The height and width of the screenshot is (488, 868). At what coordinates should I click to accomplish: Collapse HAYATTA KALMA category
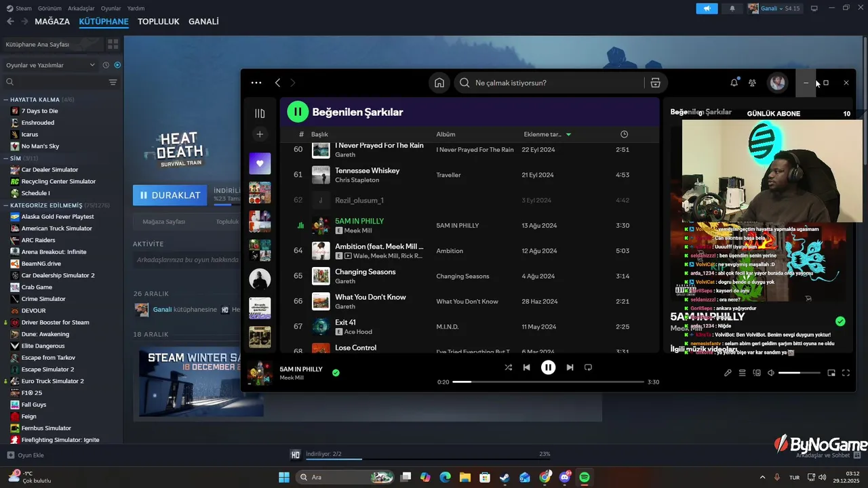5,100
